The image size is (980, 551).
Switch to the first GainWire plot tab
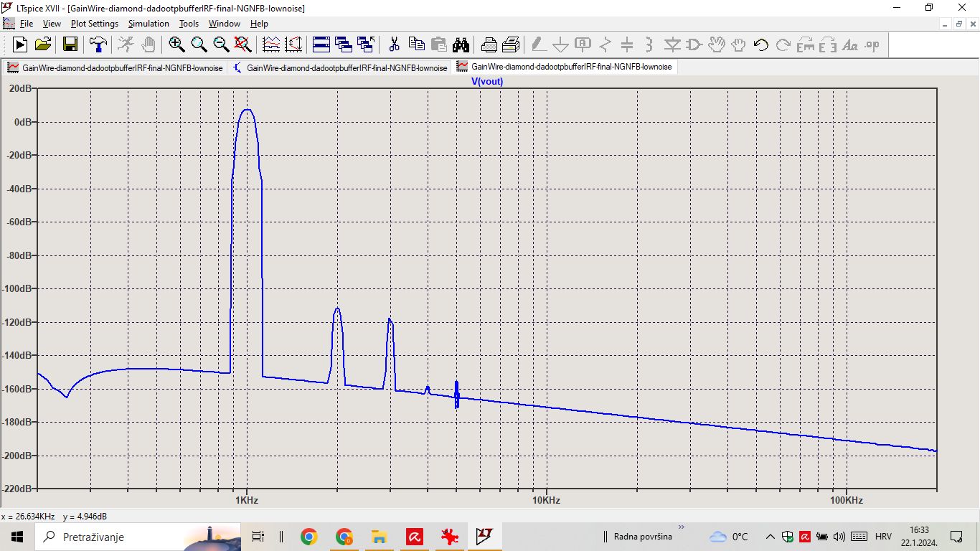[x=116, y=67]
